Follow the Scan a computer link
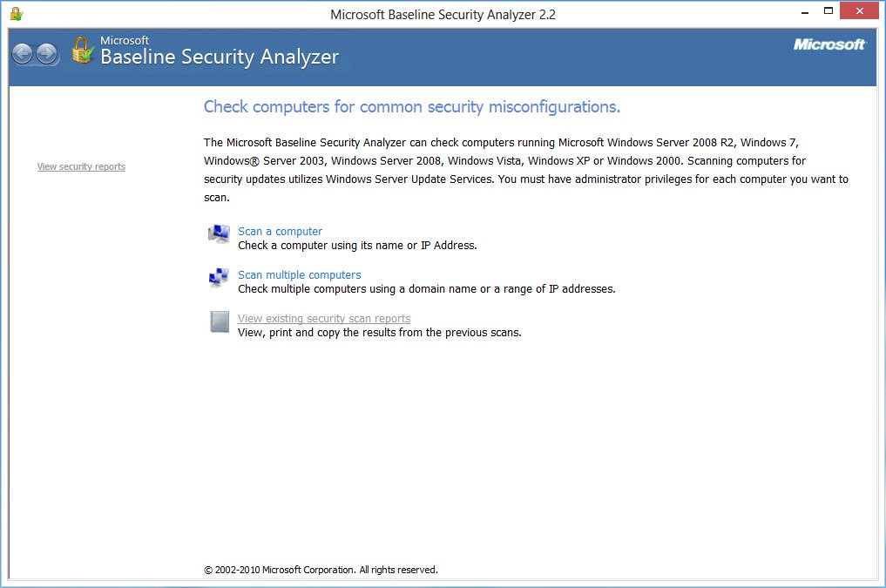This screenshot has width=886, height=588. click(x=280, y=231)
